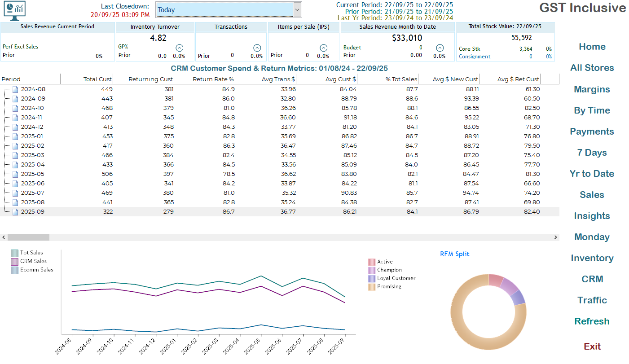Open the Margins view from side menu
This screenshot has height=364, width=629.
tap(592, 89)
